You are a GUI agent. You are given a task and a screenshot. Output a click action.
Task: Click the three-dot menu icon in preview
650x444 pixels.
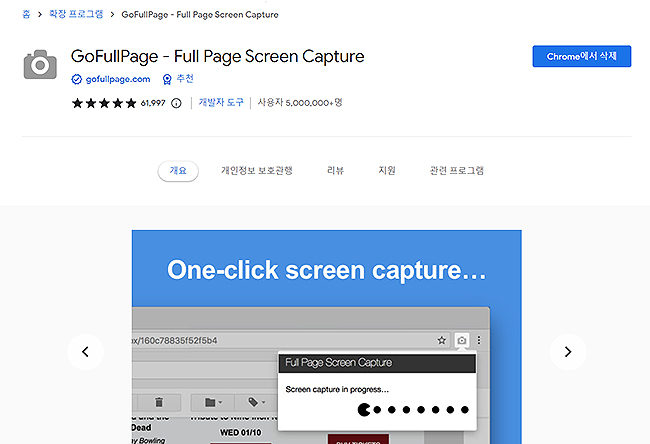[479, 340]
